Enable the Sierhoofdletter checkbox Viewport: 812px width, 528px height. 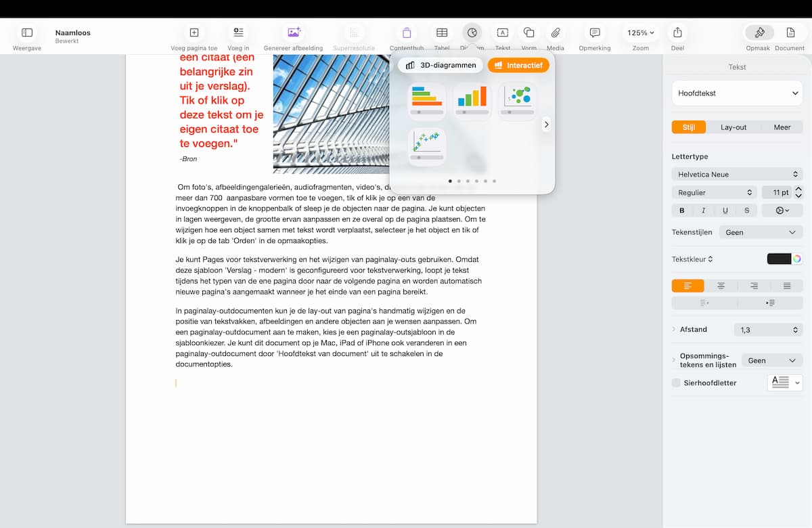pos(676,383)
